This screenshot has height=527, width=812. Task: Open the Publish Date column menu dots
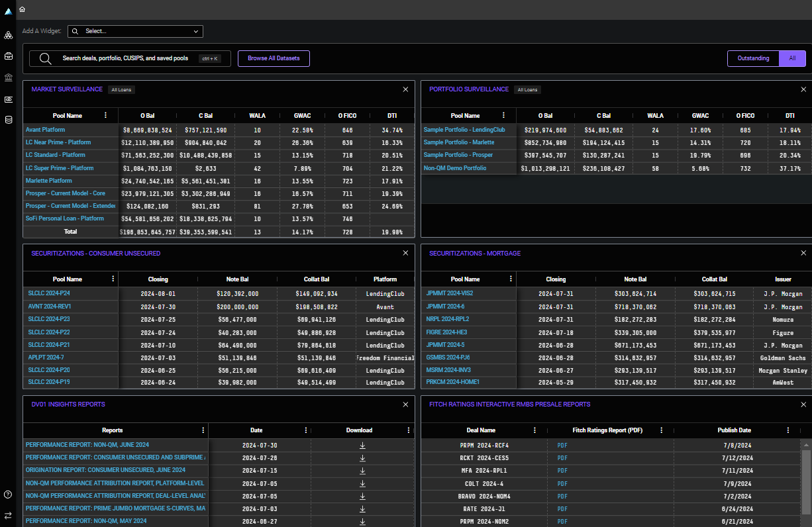click(x=788, y=430)
